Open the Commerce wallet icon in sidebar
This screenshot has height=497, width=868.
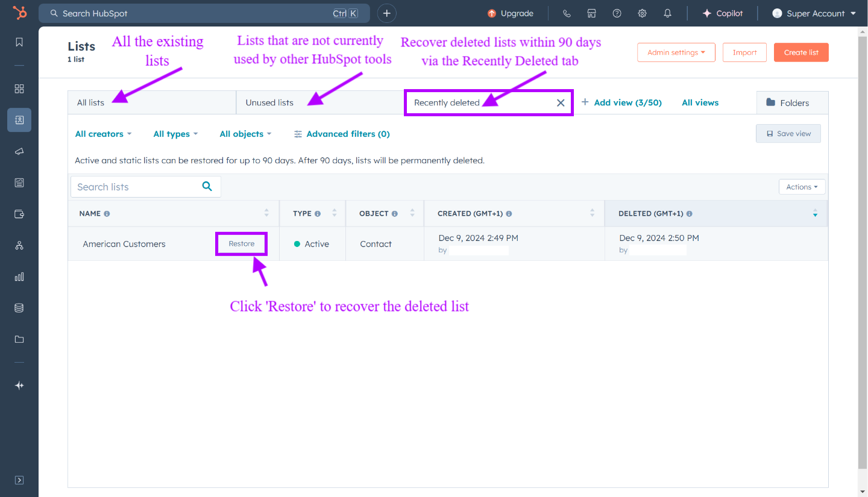click(x=19, y=214)
